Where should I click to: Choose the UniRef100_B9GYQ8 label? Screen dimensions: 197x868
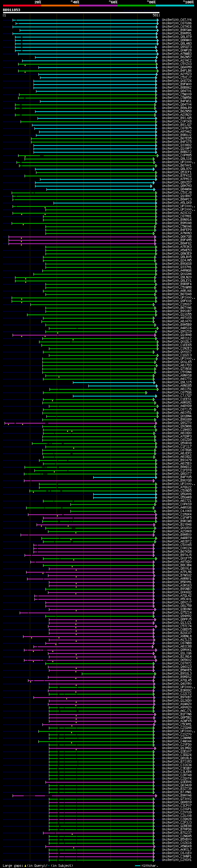coord(177,481)
